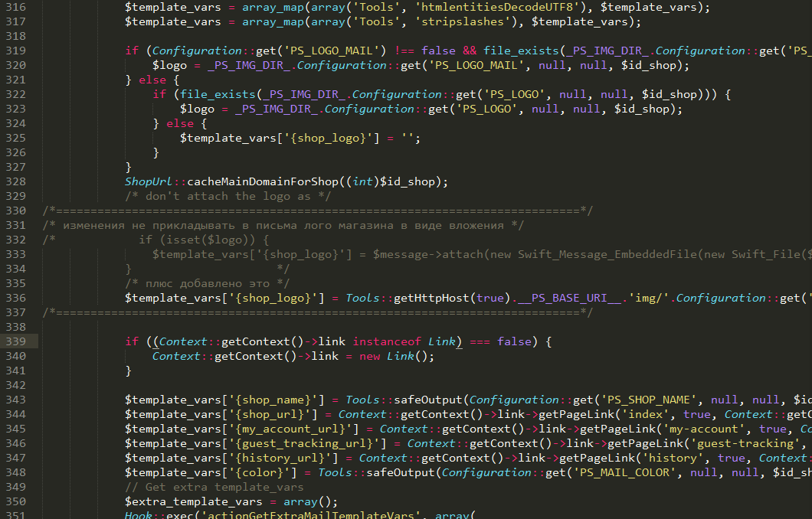This screenshot has width=812, height=519.
Task: Click line number 328 in the gutter
Action: click(x=16, y=181)
